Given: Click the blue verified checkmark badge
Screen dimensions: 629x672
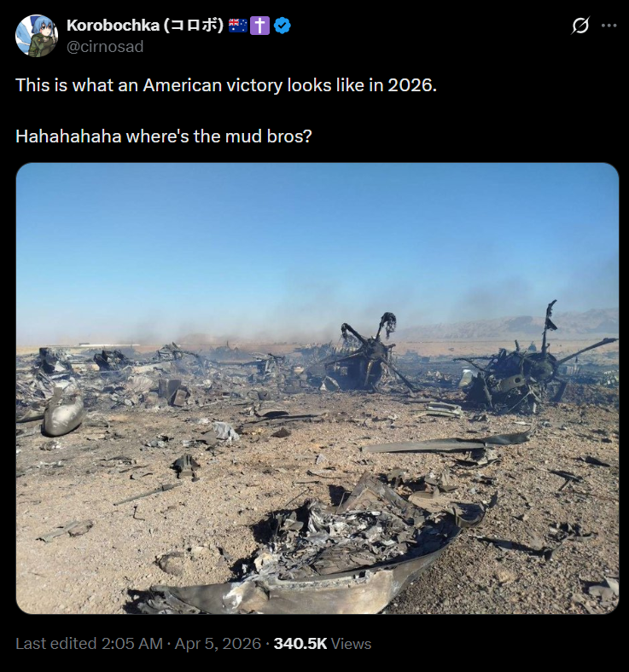Looking at the screenshot, I should [282, 26].
